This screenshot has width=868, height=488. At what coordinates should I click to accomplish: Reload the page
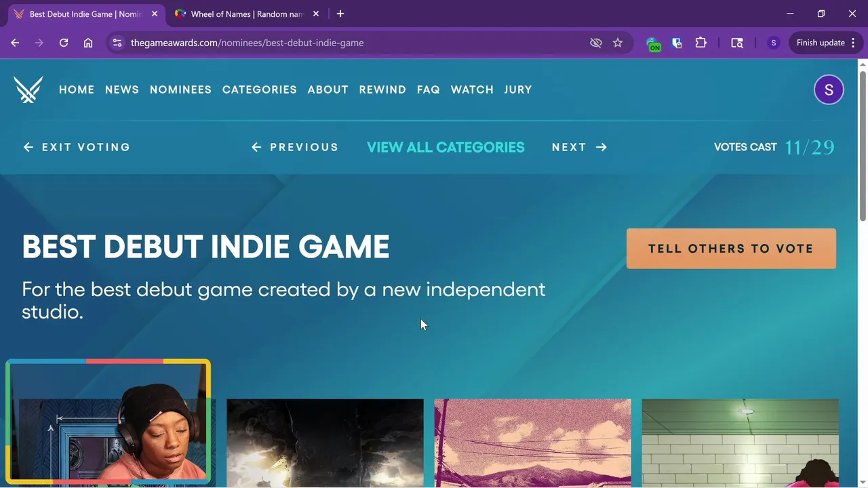click(x=64, y=43)
